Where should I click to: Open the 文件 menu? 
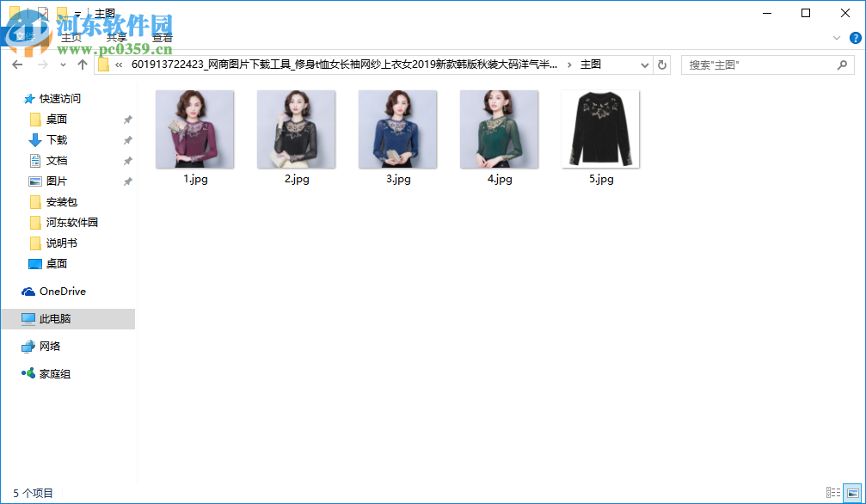(26, 37)
